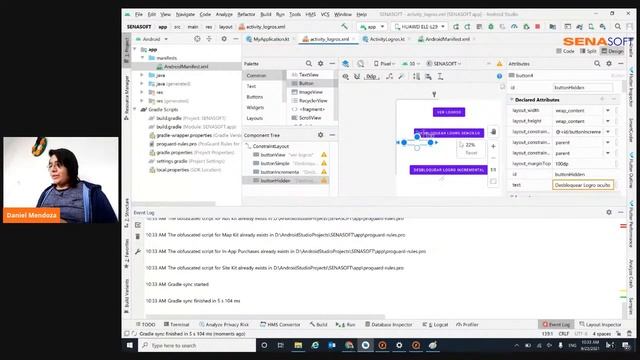Switch to Code view mode

(x=565, y=51)
